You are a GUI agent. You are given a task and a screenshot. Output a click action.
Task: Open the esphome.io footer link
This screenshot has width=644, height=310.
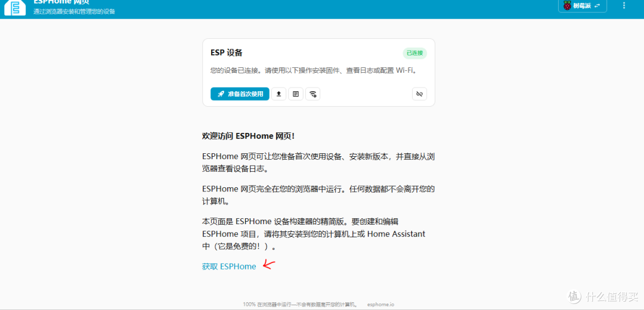pos(380,305)
